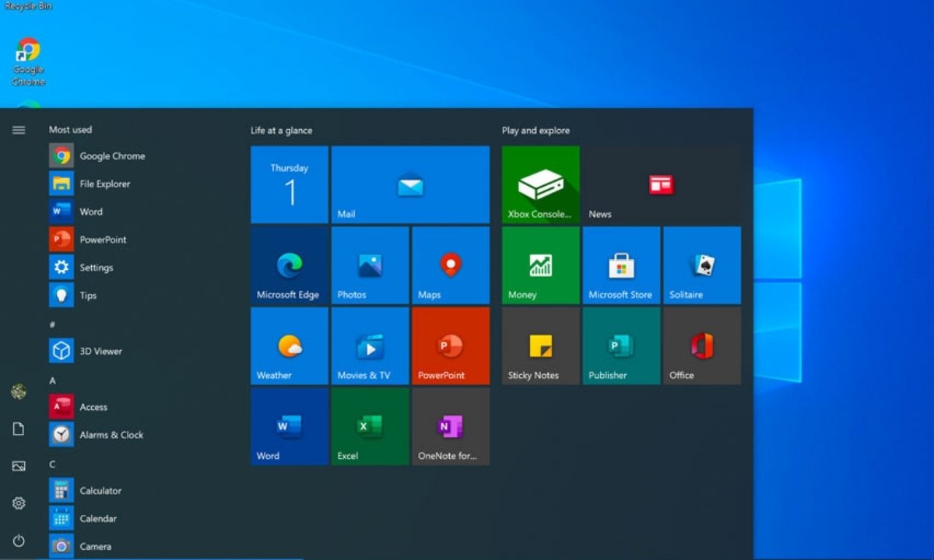
Task: Select Alarms & Clock in app list
Action: [x=111, y=435]
